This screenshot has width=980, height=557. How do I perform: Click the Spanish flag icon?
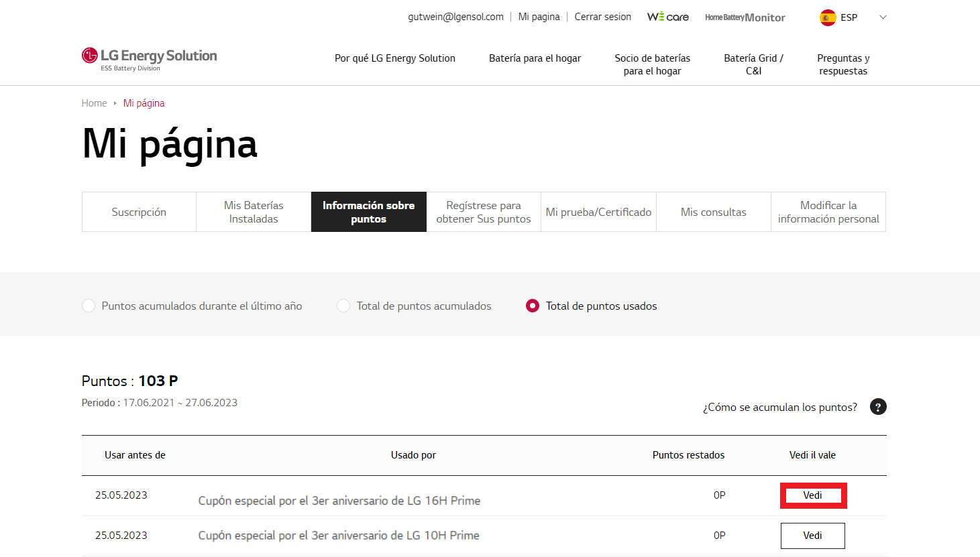coord(828,17)
